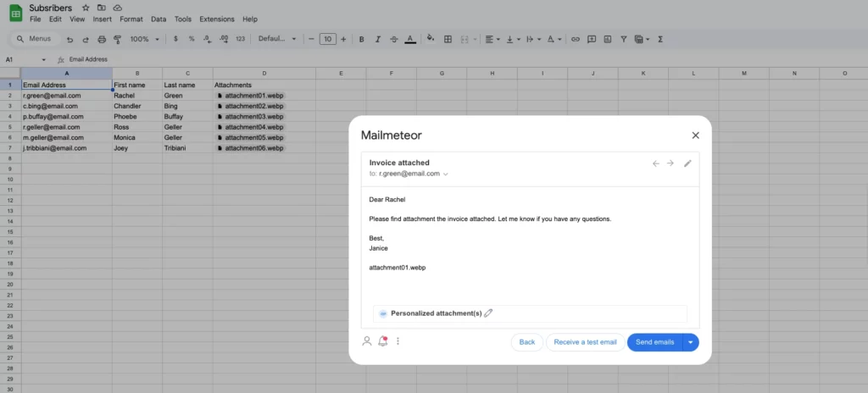Open the zoom 100% dropdown
The width and height of the screenshot is (868, 393).
tap(145, 39)
